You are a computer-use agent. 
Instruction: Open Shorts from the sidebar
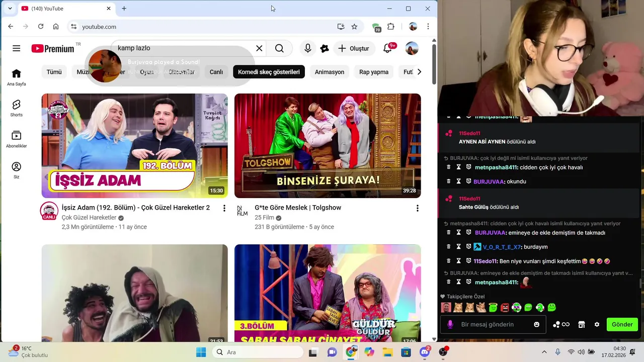[x=17, y=108]
